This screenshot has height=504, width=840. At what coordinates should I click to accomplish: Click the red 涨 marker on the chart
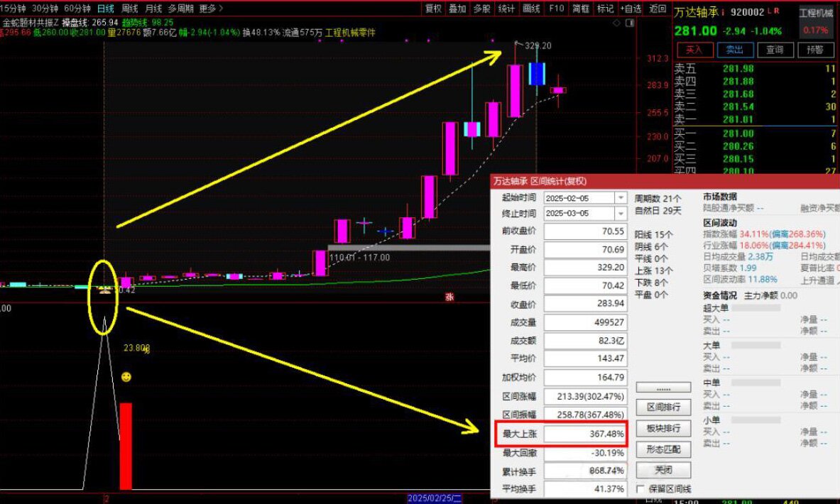(449, 297)
